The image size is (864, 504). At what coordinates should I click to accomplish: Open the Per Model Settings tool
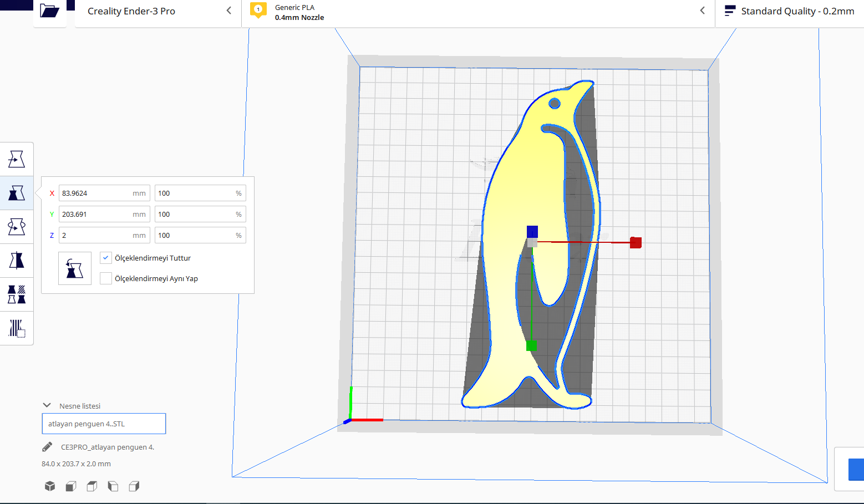[x=17, y=294]
